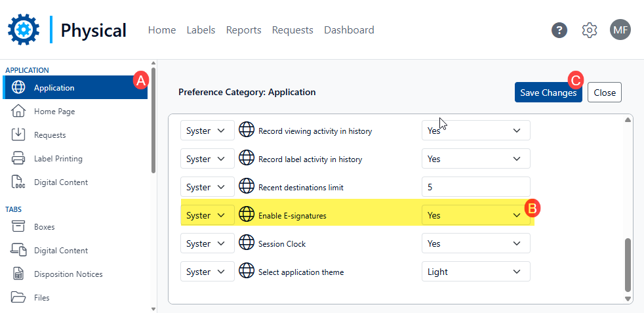644x313 pixels.
Task: Open settings gear icon in header
Action: [590, 30]
